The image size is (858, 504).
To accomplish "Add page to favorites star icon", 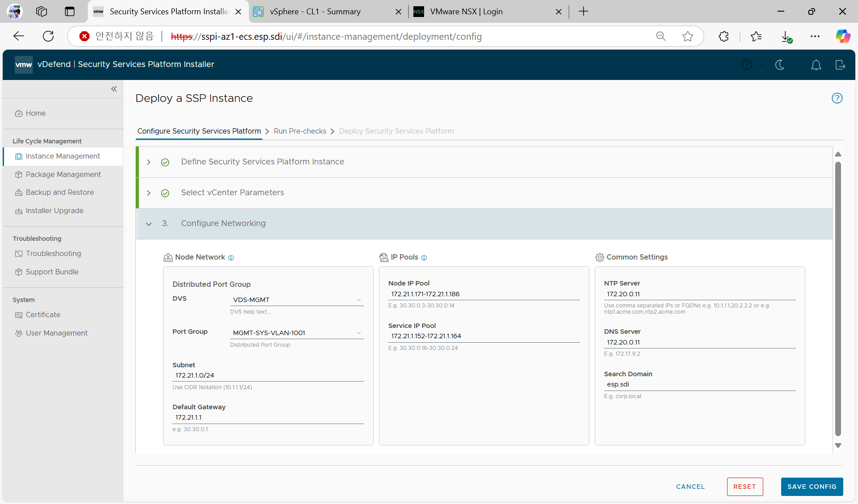I will tap(688, 36).
